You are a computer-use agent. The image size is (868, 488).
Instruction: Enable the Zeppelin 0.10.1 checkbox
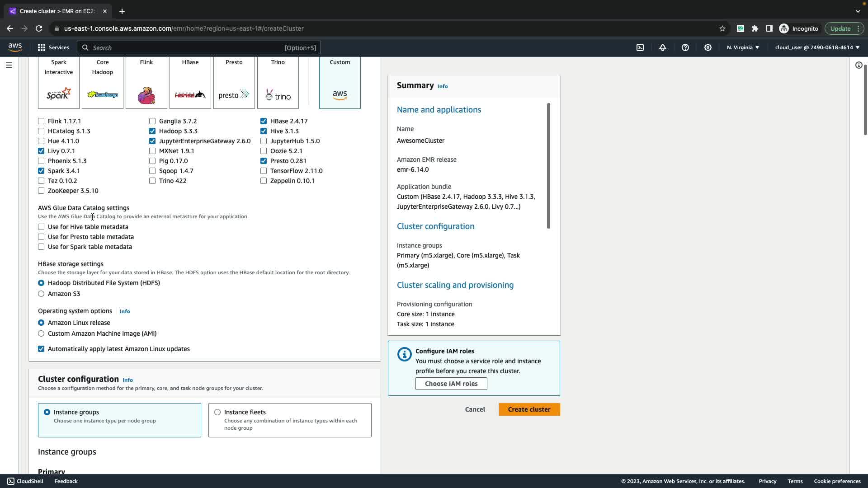[264, 181]
